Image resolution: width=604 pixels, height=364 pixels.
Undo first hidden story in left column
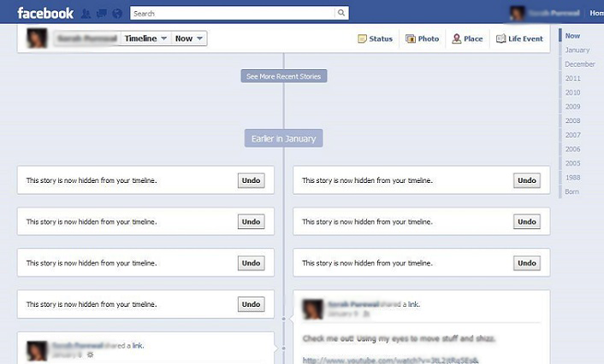pyautogui.click(x=252, y=180)
